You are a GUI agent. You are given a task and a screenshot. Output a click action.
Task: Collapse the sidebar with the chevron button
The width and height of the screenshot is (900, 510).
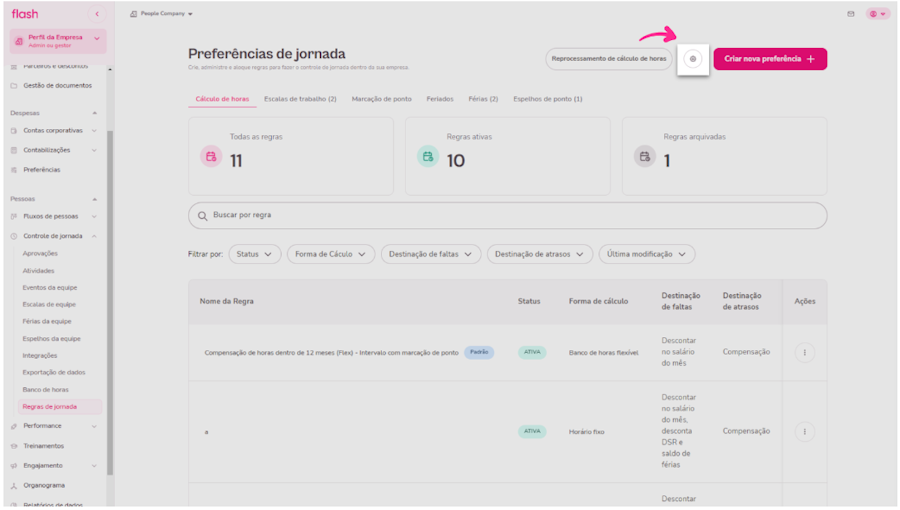click(x=97, y=14)
